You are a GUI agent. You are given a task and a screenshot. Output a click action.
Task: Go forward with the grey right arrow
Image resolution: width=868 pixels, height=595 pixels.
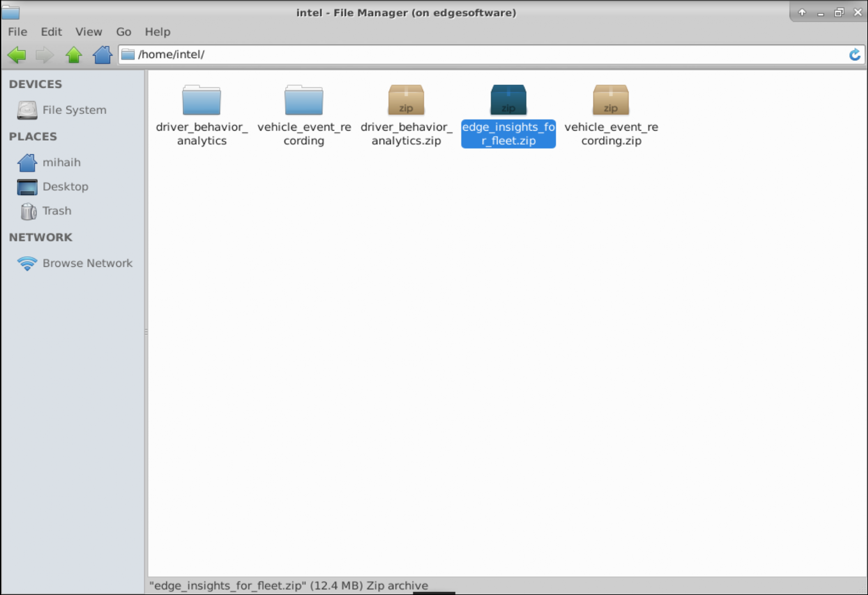[45, 55]
